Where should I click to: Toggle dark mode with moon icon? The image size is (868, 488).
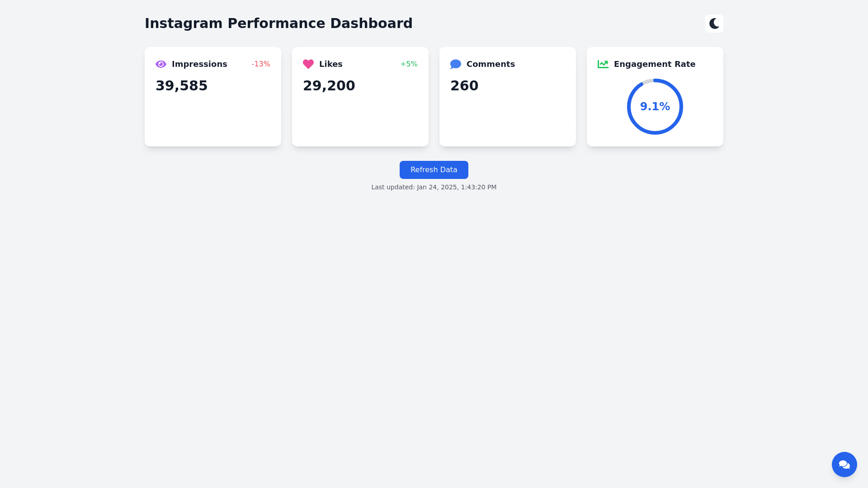714,23
